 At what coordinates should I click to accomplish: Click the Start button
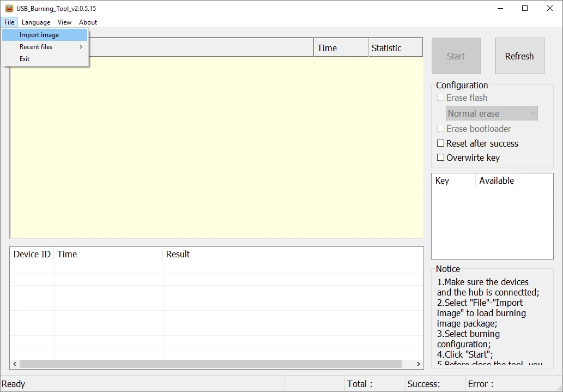pos(456,56)
